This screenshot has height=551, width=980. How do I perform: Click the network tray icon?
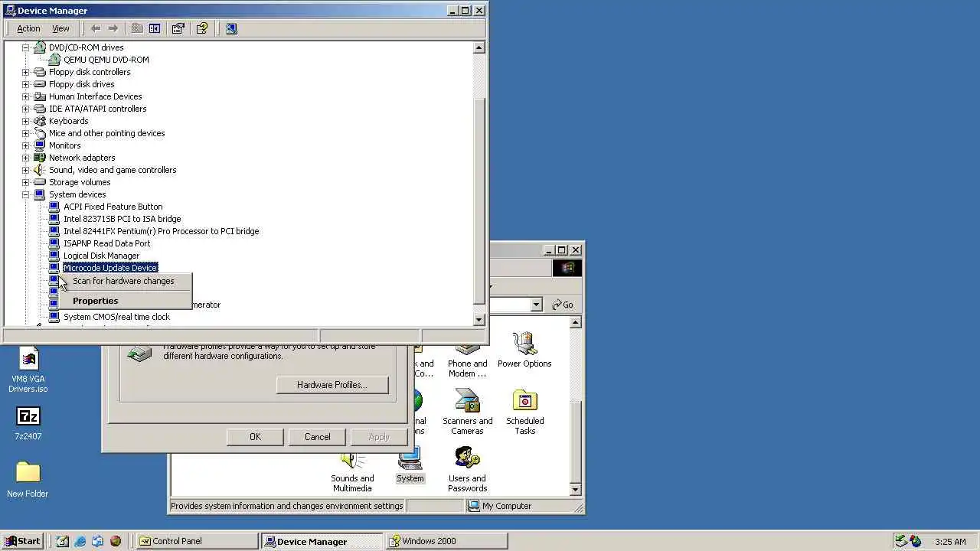point(902,541)
